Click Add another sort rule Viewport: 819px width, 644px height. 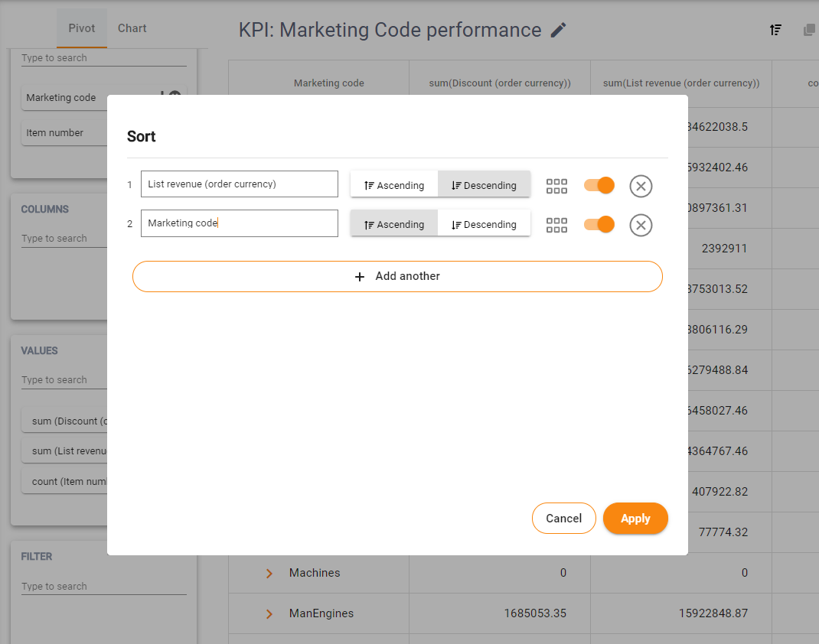click(x=397, y=276)
